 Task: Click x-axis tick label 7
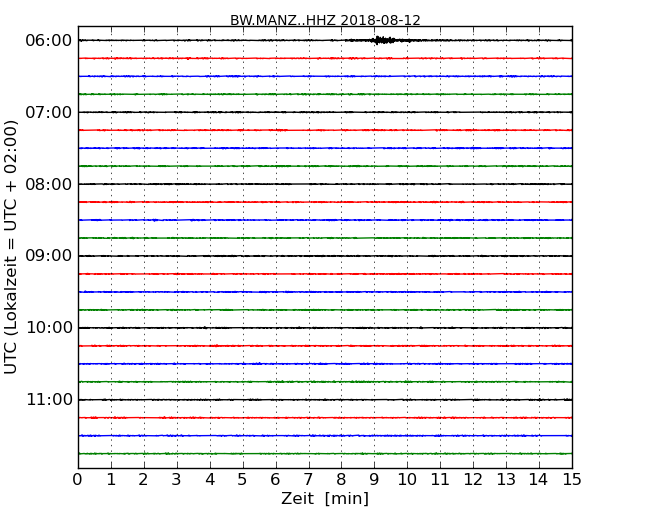[x=308, y=480]
